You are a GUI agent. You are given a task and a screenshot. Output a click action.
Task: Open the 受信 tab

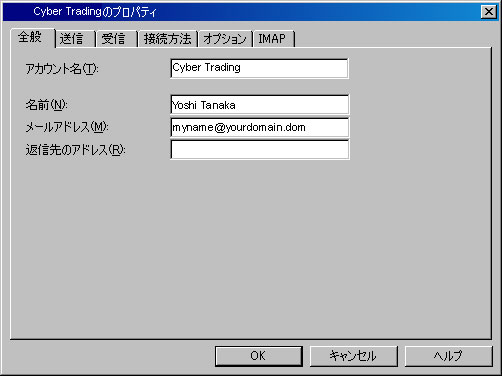pos(116,39)
